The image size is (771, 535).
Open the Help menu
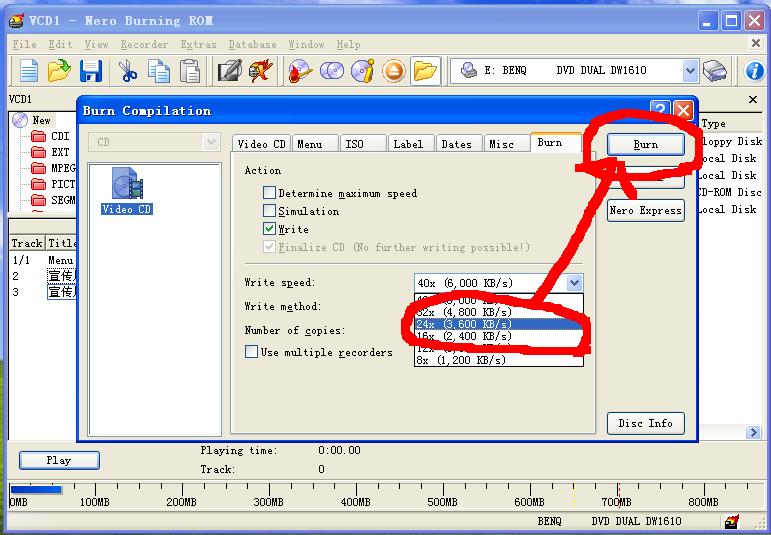348,44
